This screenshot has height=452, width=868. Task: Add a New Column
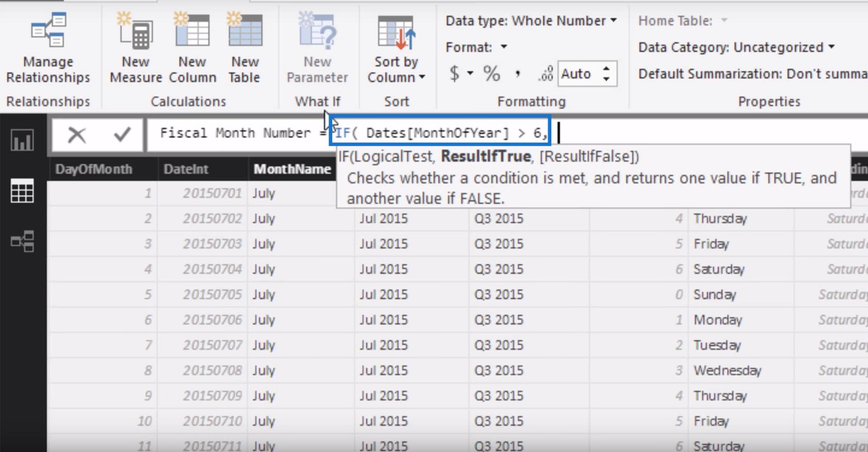[x=192, y=48]
